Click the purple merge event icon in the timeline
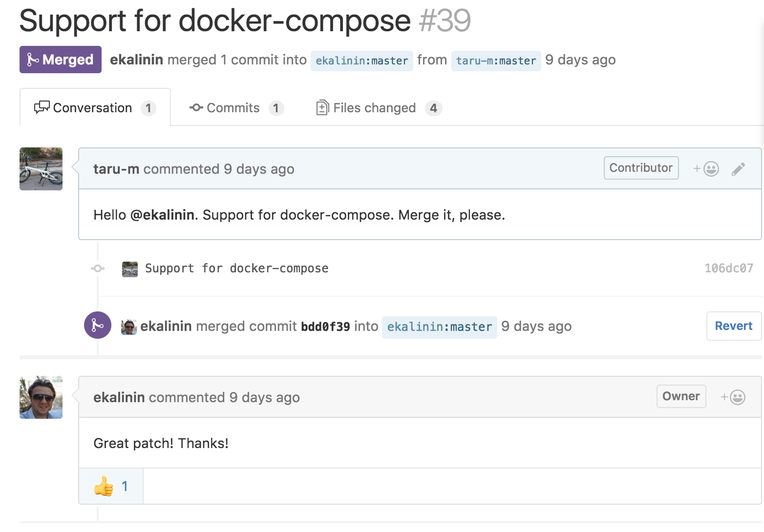 pos(98,325)
